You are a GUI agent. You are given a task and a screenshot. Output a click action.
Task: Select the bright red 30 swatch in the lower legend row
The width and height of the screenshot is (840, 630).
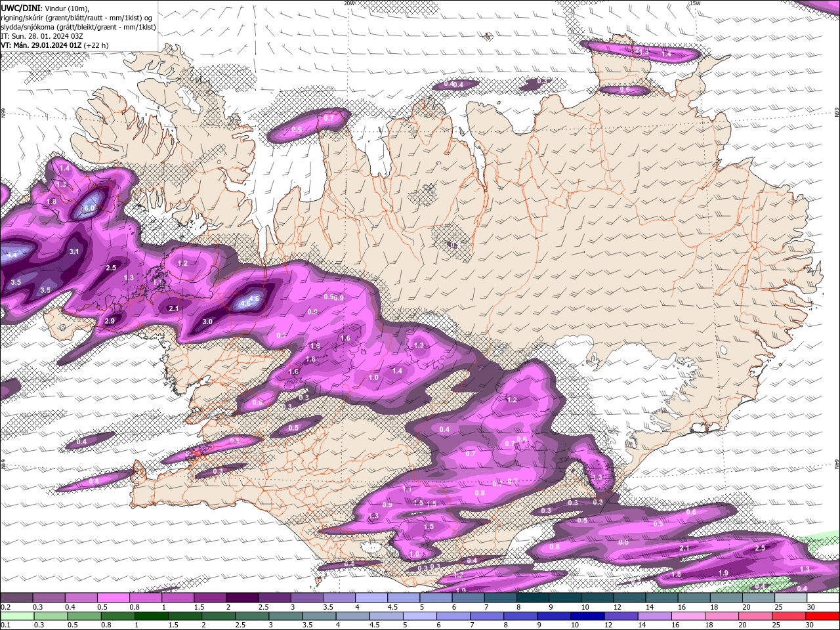(x=823, y=616)
